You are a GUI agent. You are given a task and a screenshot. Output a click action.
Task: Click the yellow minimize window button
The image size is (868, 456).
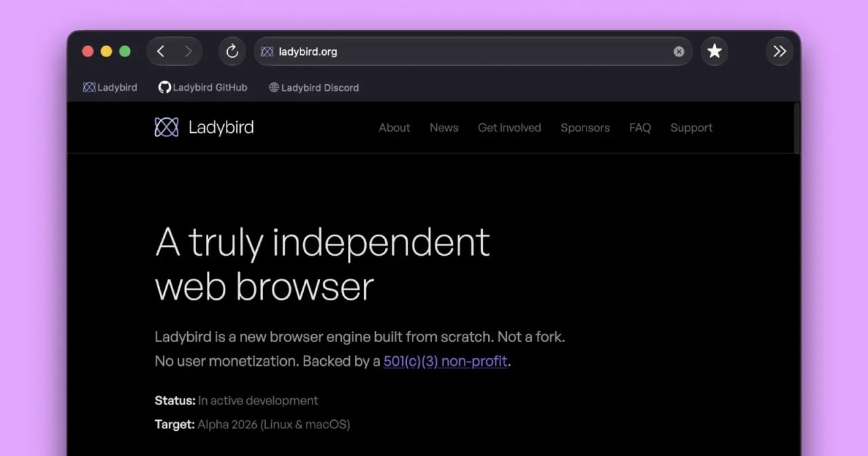(106, 52)
